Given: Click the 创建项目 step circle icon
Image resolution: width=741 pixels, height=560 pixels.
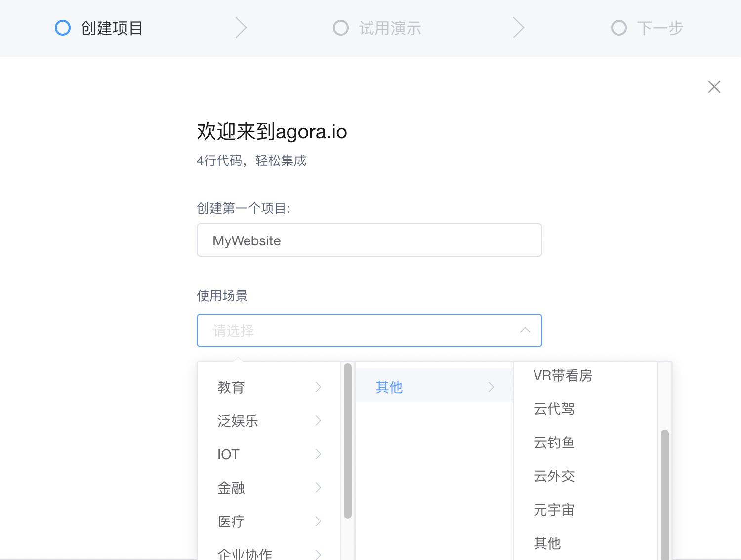Looking at the screenshot, I should 63,28.
